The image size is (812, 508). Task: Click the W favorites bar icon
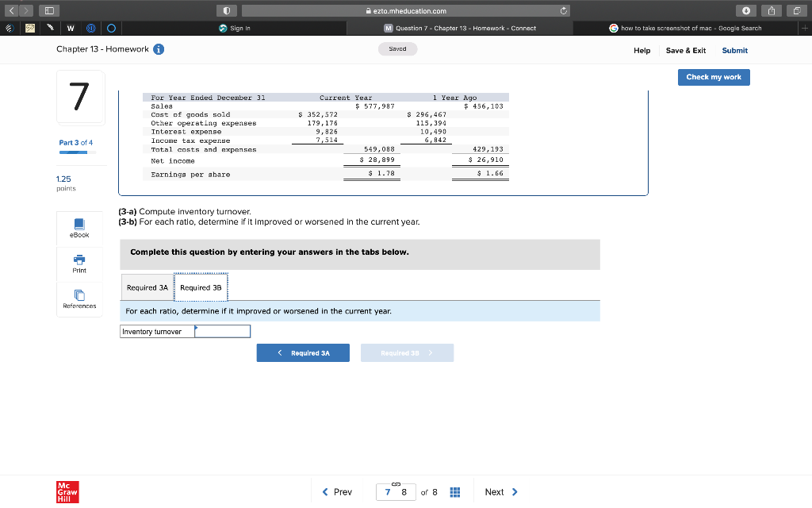tap(71, 28)
